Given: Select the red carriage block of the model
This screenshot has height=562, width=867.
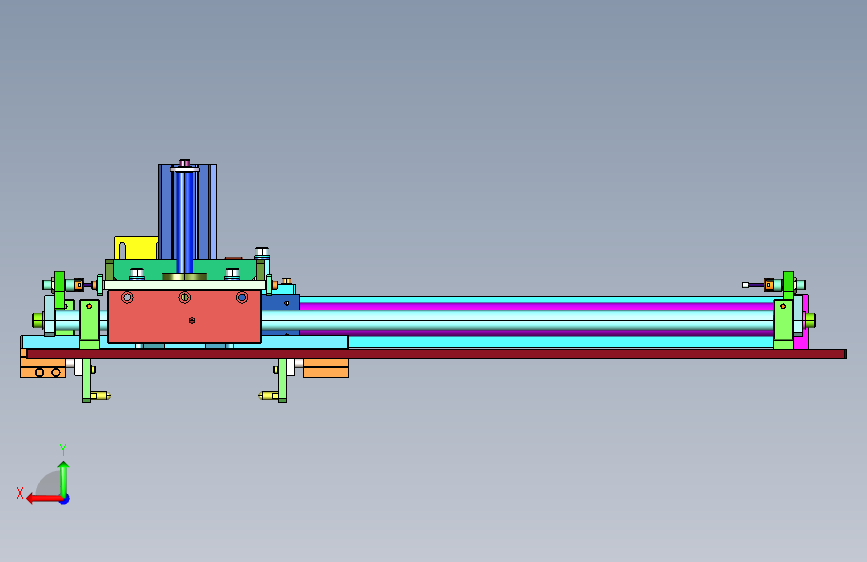Looking at the screenshot, I should [184, 316].
